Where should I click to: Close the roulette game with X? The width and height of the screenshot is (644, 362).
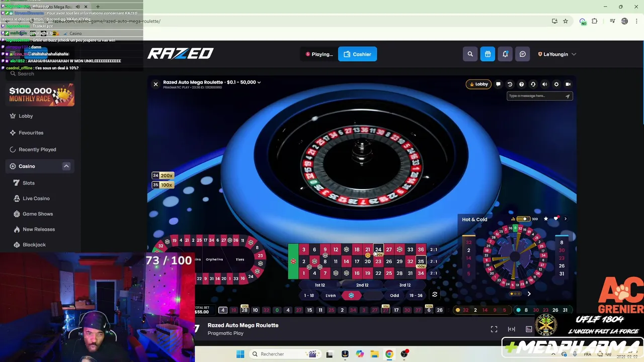(155, 84)
